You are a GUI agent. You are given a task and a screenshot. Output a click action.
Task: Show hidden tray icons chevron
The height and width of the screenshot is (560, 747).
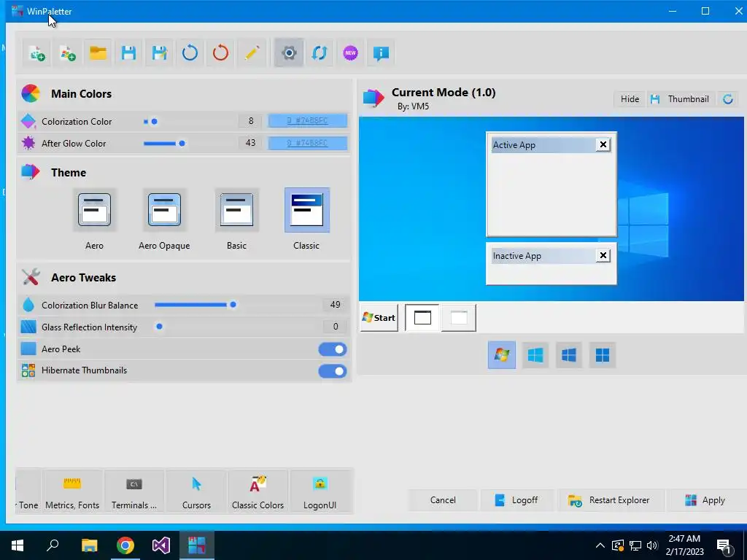pos(600,545)
